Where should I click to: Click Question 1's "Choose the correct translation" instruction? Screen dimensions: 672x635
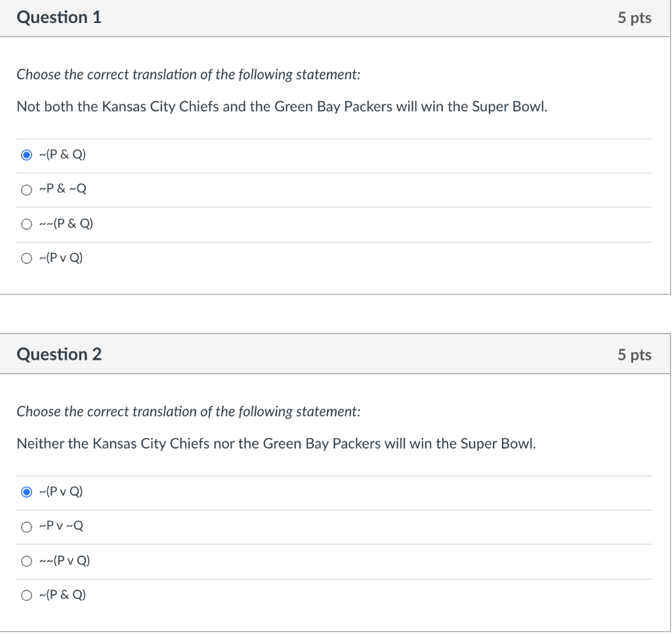(x=188, y=75)
